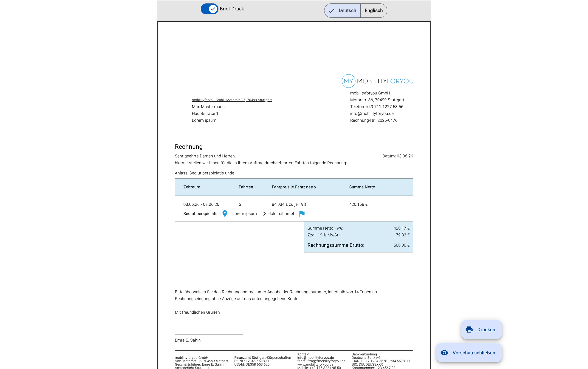This screenshot has width=588, height=369.
Task: Click the IBAN line in footer
Action: (x=380, y=361)
